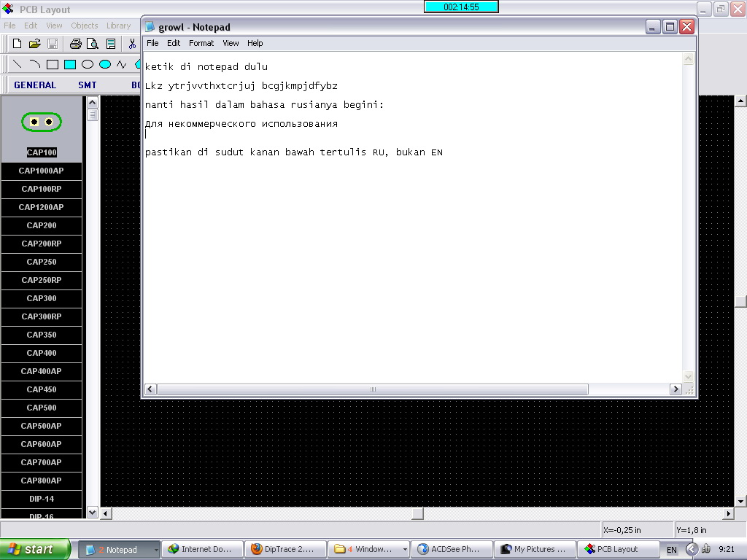Open the Format menu in Notepad

(x=201, y=43)
